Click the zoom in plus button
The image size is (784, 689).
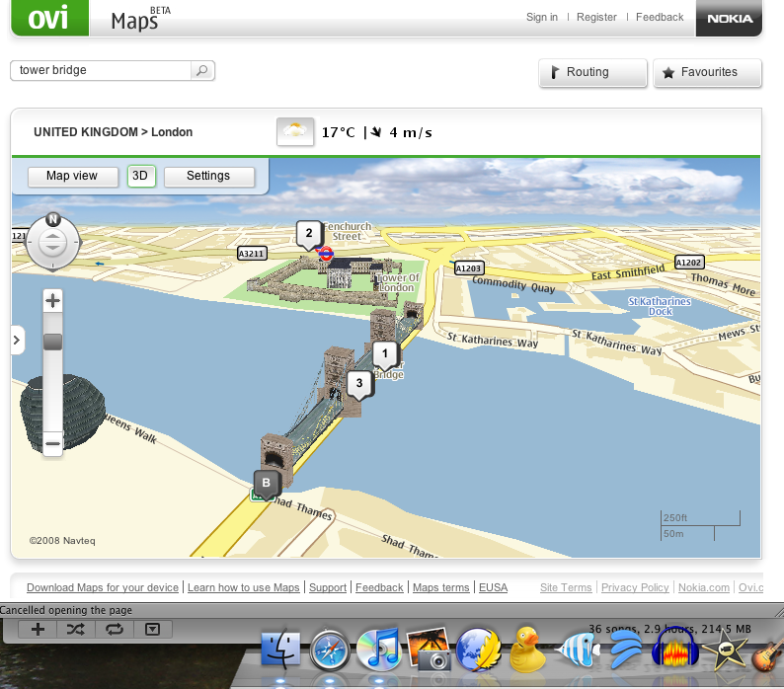click(x=52, y=300)
